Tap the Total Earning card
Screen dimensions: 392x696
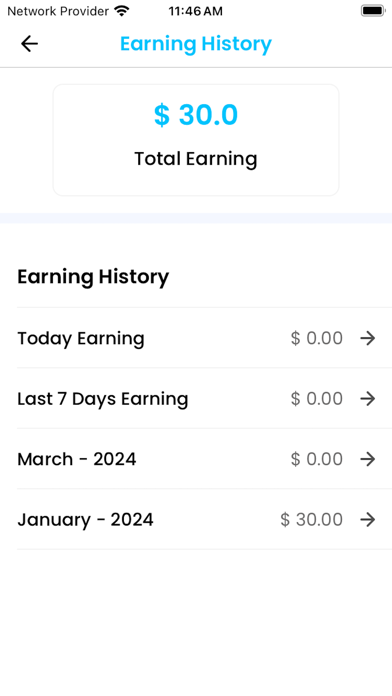pos(196,140)
